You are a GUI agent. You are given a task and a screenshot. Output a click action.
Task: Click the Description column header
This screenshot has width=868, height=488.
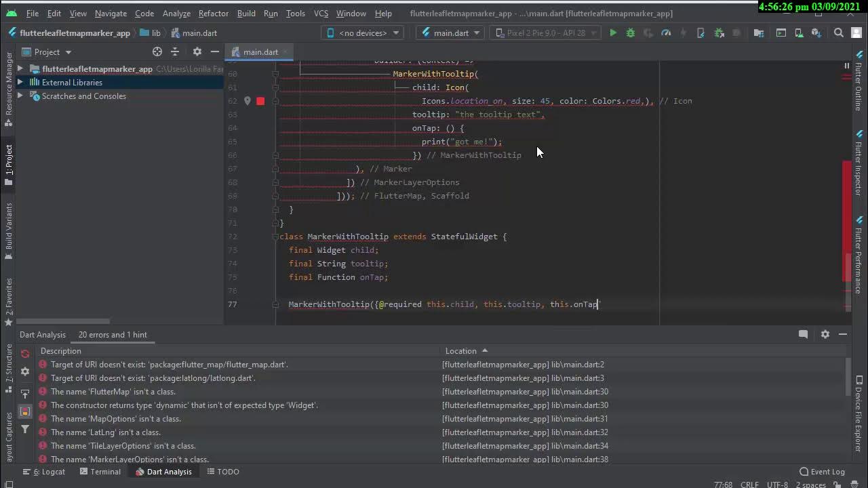pyautogui.click(x=61, y=351)
